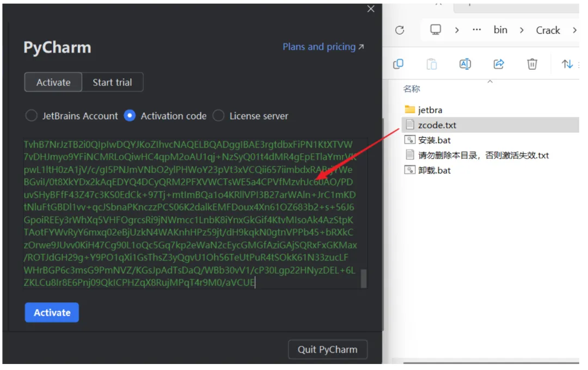This screenshot has height=370, width=588.
Task: Click the file name zcode.txt
Action: point(437,125)
